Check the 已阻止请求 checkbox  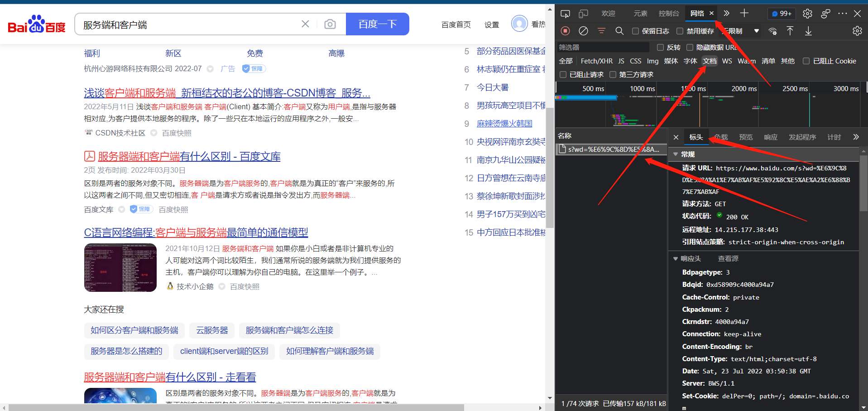pyautogui.click(x=563, y=74)
